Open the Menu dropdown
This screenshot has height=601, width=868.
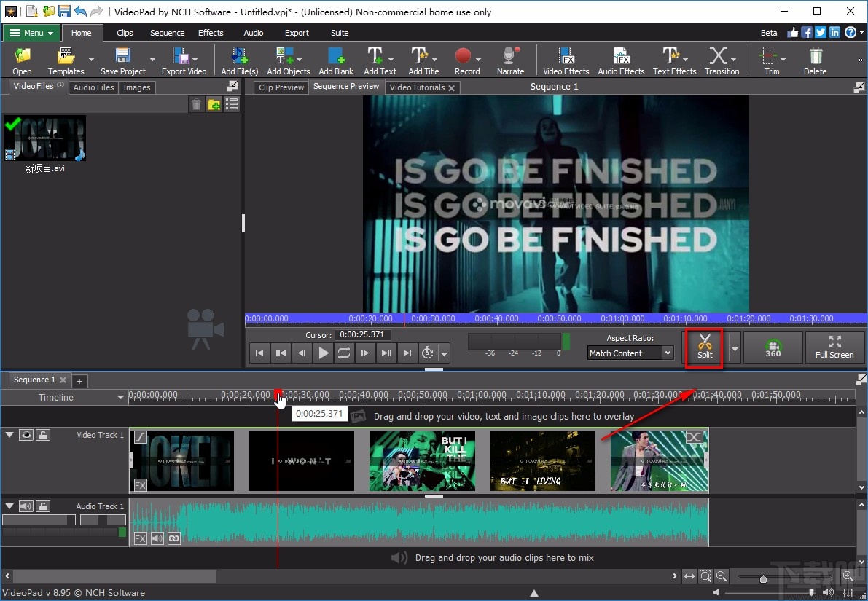click(31, 32)
